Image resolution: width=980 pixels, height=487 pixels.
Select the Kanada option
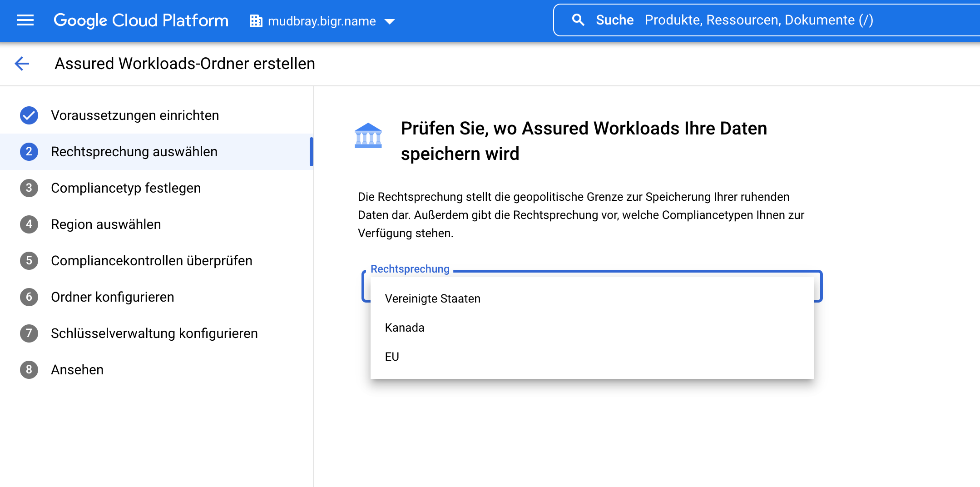click(x=404, y=327)
